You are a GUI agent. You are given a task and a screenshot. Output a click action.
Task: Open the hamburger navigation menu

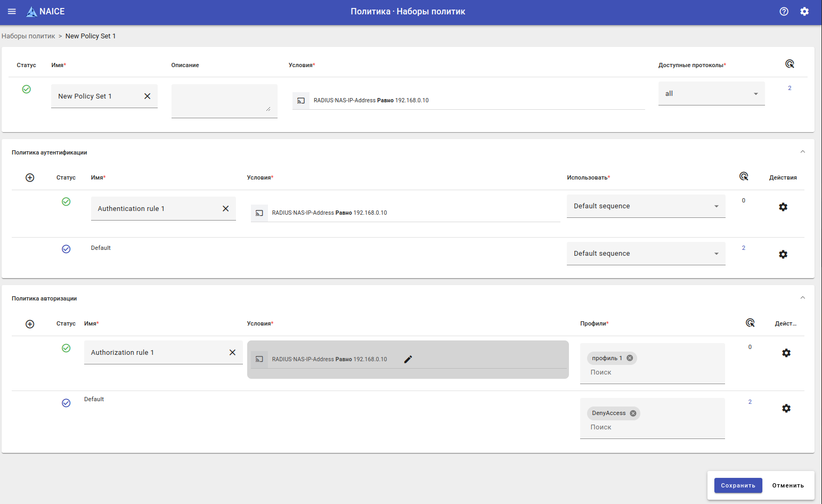[x=12, y=11]
